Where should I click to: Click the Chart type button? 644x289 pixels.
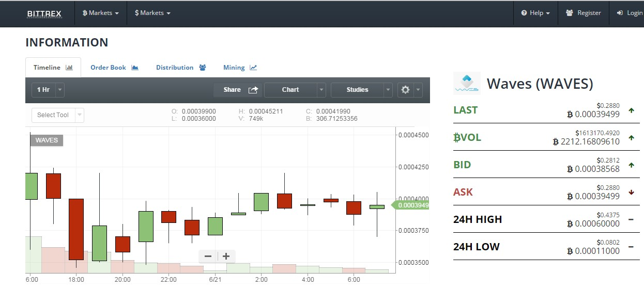click(x=290, y=90)
